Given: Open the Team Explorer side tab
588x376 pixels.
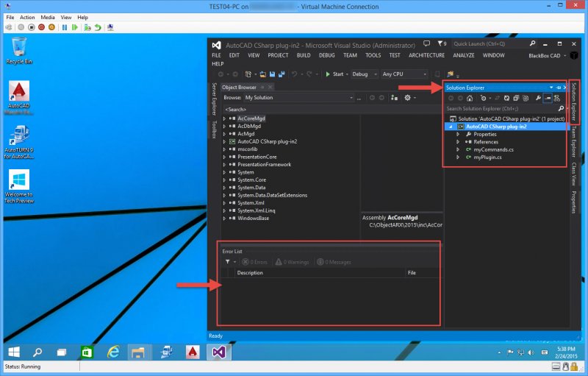Looking at the screenshot, I should click(574, 141).
